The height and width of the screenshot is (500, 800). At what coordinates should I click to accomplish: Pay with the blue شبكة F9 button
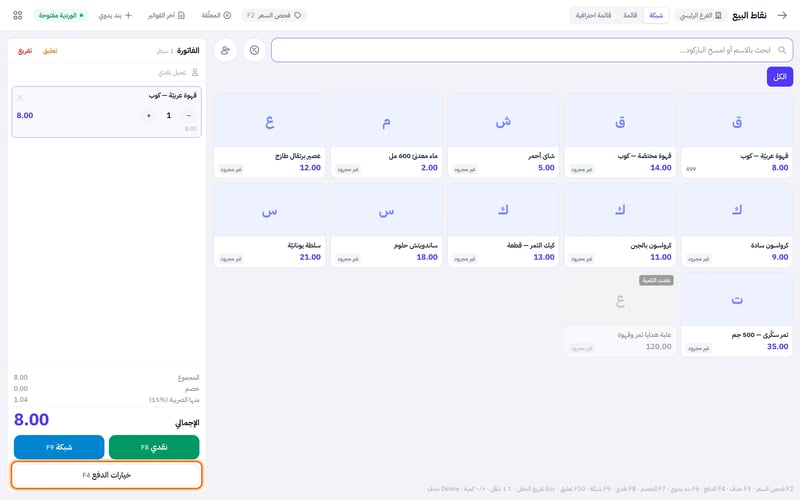coord(59,447)
